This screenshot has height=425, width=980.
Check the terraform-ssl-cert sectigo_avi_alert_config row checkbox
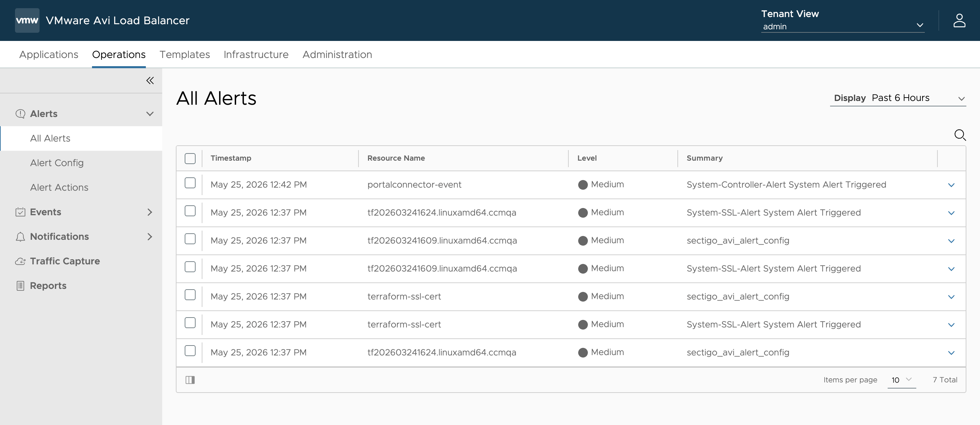190,295
